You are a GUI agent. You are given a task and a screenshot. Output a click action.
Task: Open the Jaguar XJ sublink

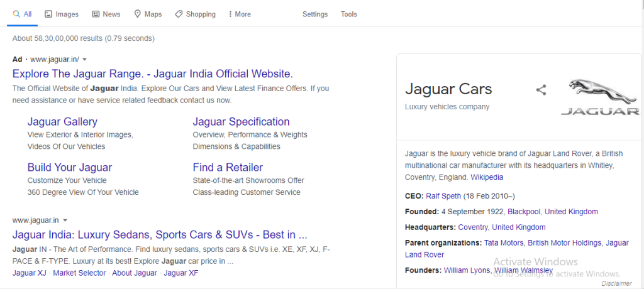point(29,273)
